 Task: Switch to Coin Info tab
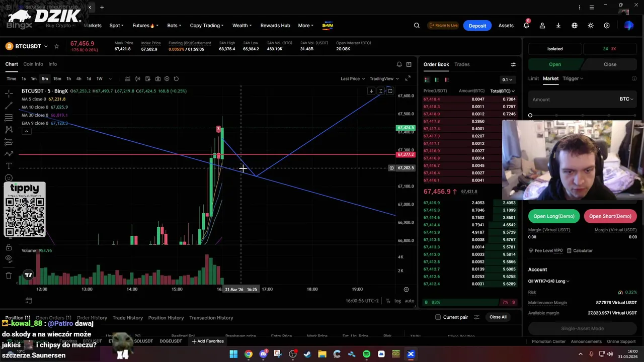tap(33, 64)
